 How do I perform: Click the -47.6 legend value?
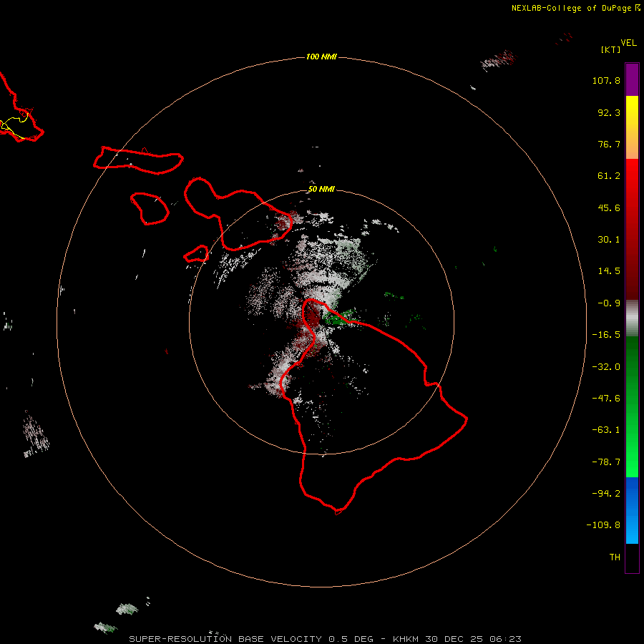606,399
